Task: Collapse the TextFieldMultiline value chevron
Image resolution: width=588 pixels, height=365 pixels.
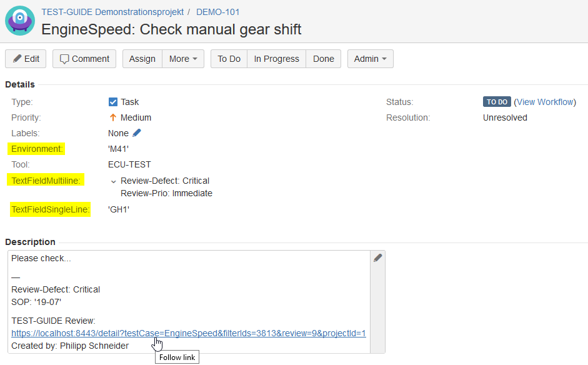Action: (113, 181)
